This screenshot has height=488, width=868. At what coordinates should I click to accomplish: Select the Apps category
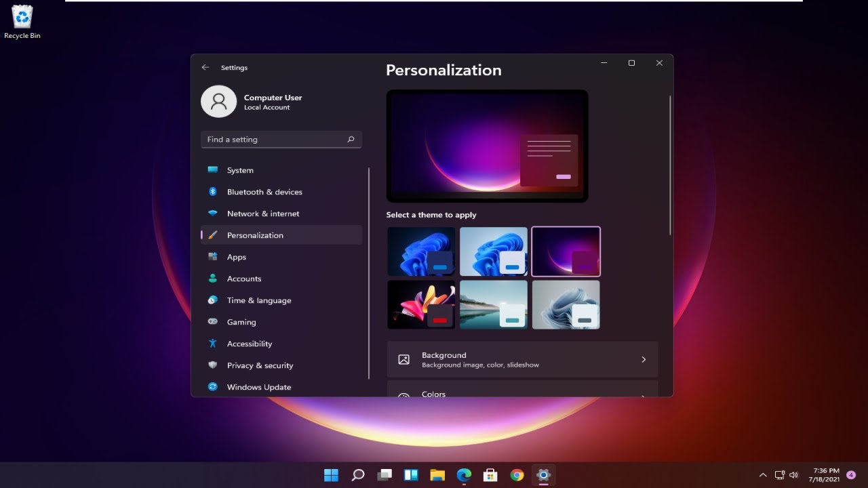pyautogui.click(x=281, y=257)
